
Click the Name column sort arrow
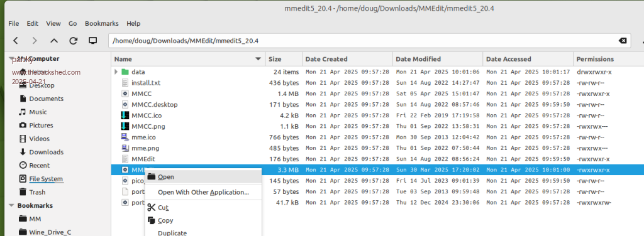click(258, 59)
